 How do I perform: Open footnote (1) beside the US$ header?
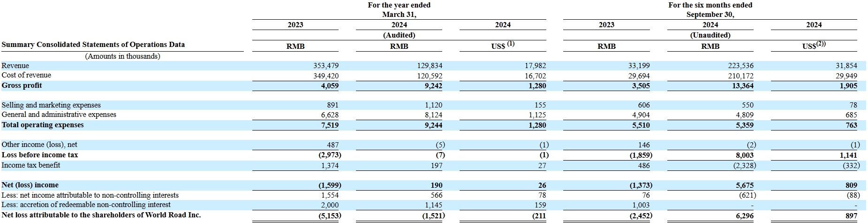pyautogui.click(x=511, y=44)
